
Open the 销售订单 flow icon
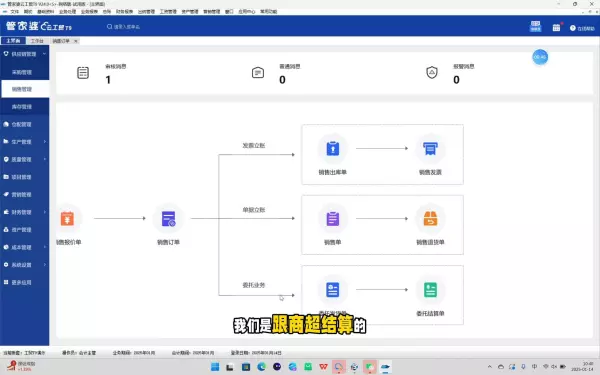(168, 219)
